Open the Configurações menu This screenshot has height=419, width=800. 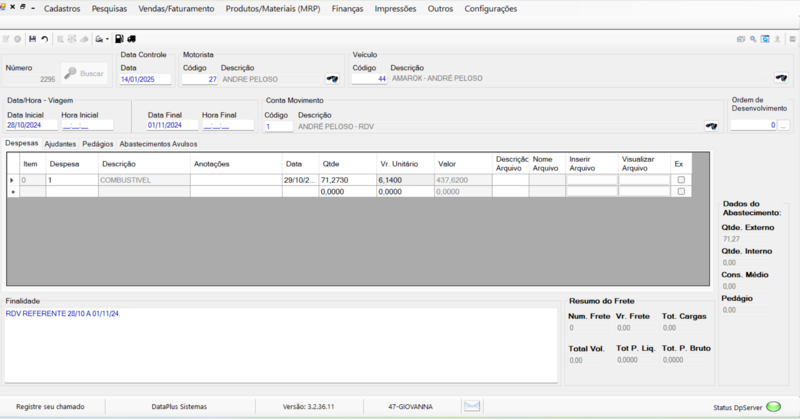tap(490, 9)
